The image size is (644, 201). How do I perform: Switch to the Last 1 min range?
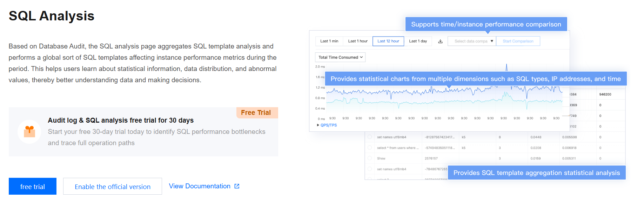coord(329,41)
